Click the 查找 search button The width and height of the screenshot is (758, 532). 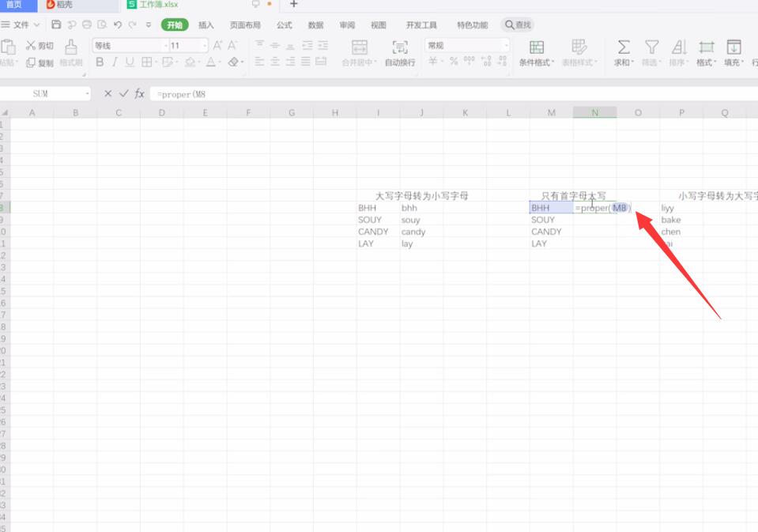point(519,25)
